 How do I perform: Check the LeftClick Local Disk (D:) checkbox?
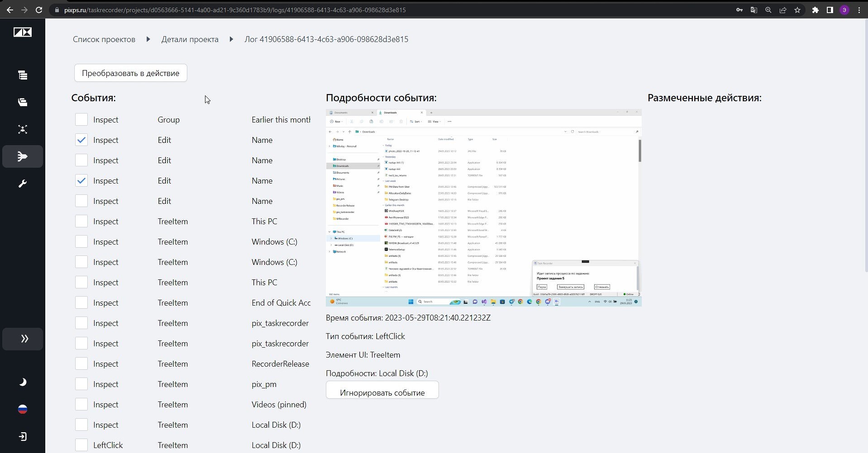pyautogui.click(x=81, y=445)
